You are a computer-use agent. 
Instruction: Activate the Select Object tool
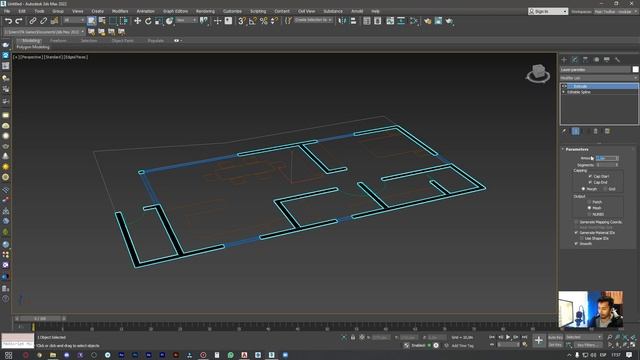tap(91, 20)
